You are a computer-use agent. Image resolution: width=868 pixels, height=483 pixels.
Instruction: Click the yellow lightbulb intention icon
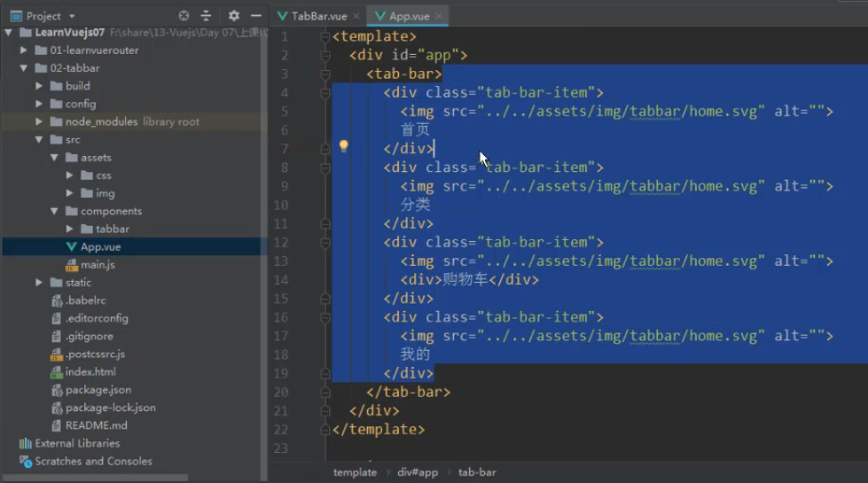click(344, 146)
